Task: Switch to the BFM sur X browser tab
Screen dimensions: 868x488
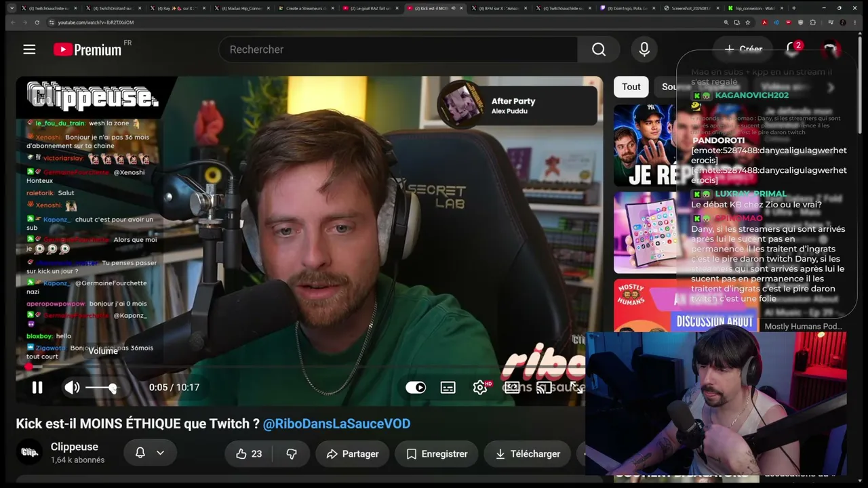Action: click(x=498, y=8)
